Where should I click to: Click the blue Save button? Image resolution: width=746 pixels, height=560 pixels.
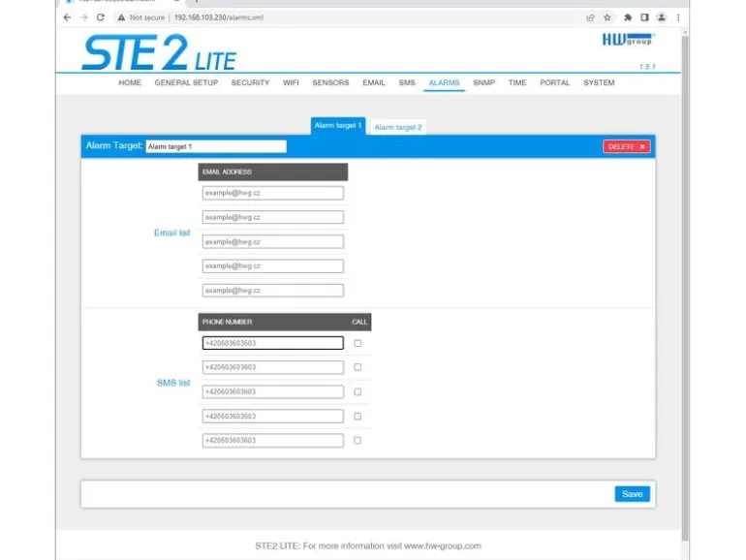[633, 494]
